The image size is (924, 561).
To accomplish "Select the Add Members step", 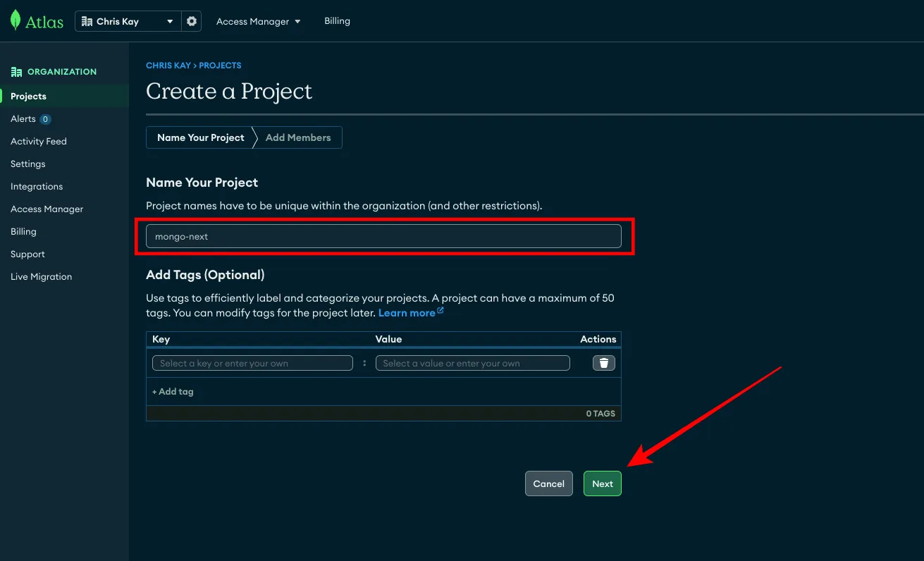I will (298, 137).
